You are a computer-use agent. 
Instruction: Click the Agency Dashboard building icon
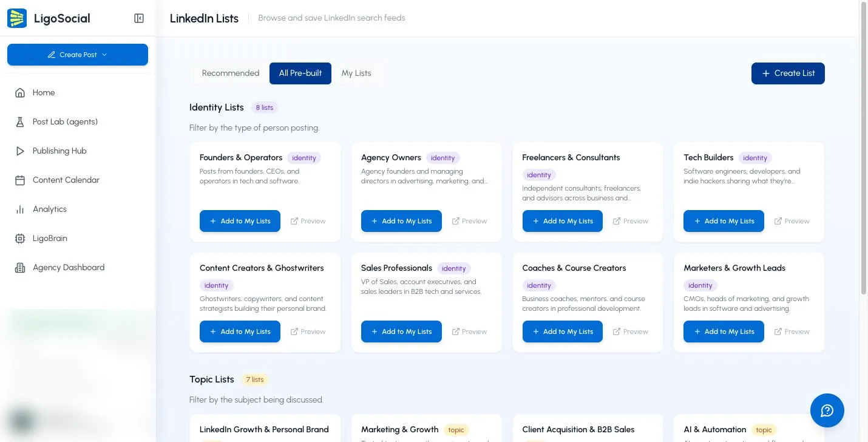[x=20, y=267]
